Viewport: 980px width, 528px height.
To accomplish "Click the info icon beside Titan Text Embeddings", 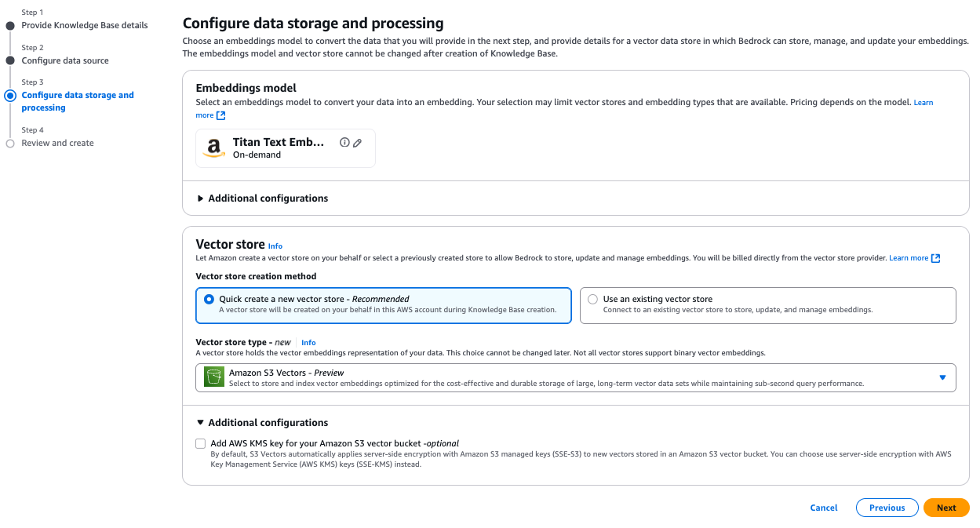I will (344, 143).
